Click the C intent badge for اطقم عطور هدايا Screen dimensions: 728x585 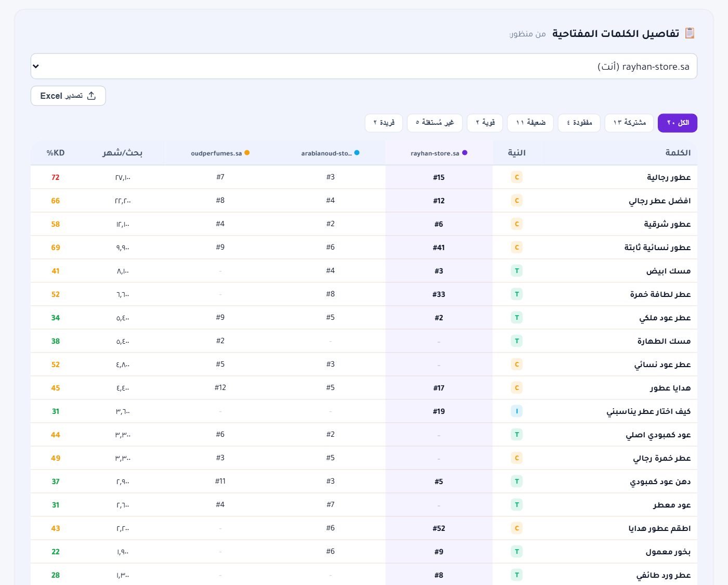517,528
